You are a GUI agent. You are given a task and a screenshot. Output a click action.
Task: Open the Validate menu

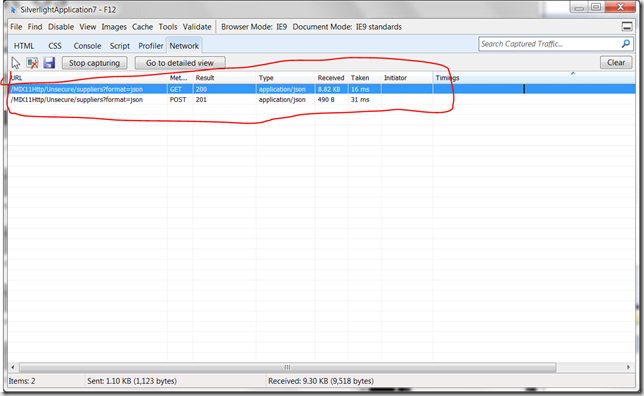(197, 27)
